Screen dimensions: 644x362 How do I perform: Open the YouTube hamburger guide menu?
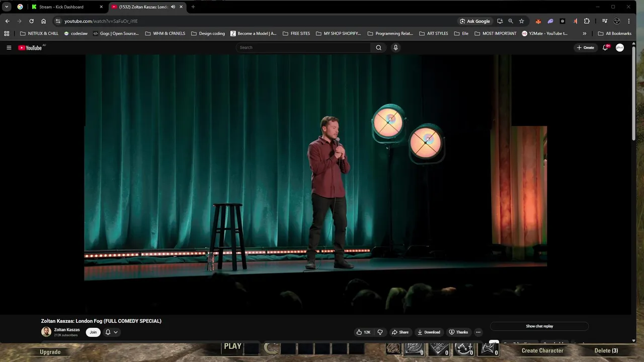click(9, 48)
